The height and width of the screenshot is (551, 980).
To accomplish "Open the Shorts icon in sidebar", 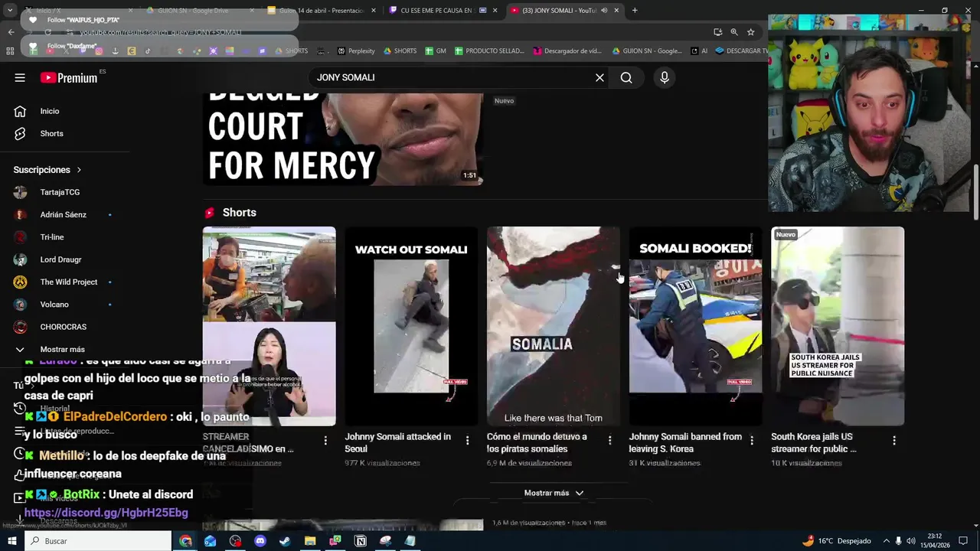I will click(x=20, y=133).
